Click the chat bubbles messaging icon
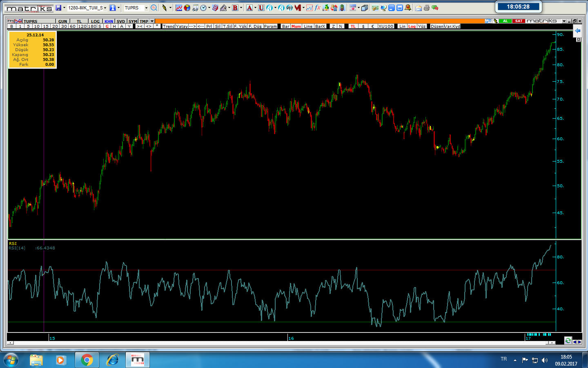 pyautogui.click(x=435, y=8)
